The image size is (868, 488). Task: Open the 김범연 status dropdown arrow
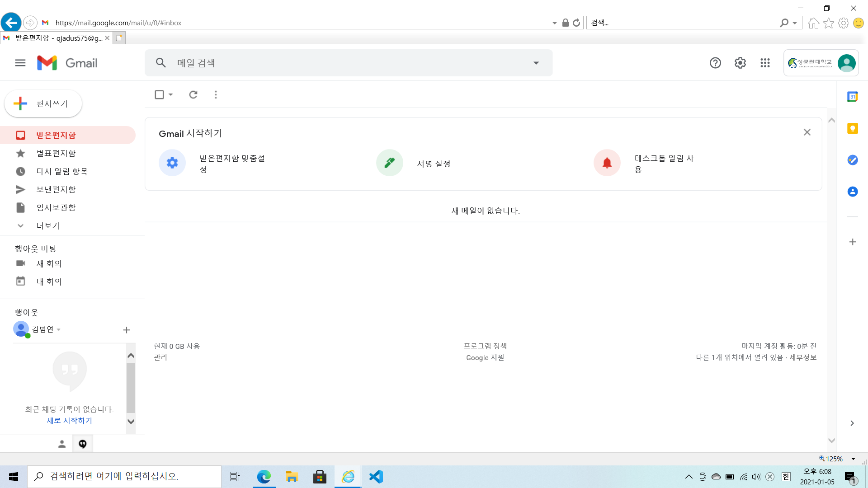pos(59,330)
